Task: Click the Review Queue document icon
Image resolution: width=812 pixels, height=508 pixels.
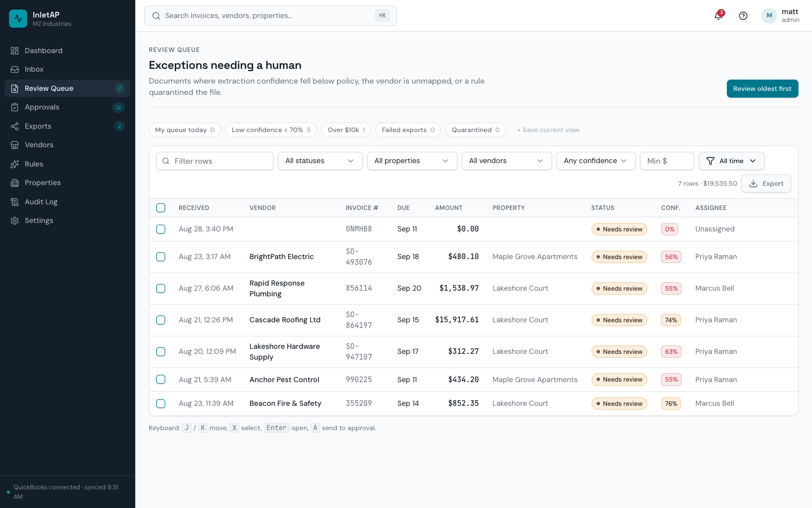Action: point(15,89)
